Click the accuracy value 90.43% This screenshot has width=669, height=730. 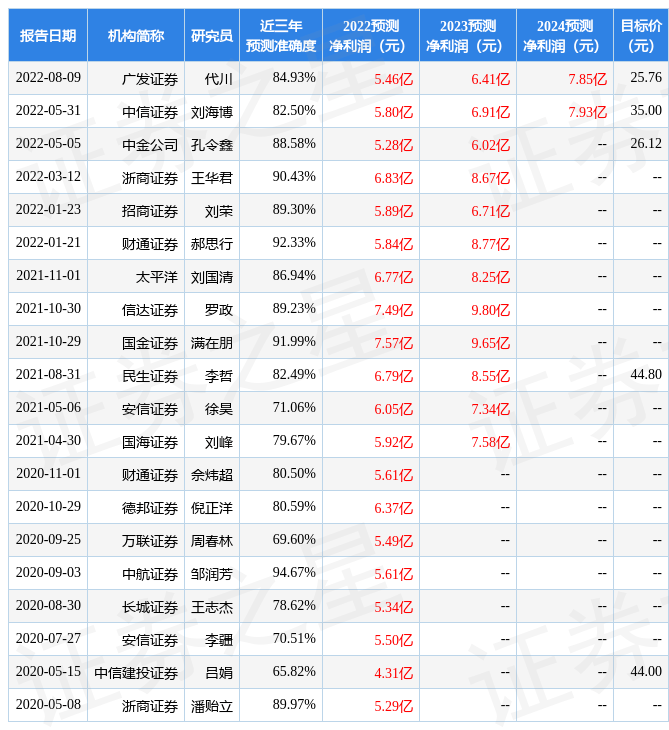click(294, 177)
